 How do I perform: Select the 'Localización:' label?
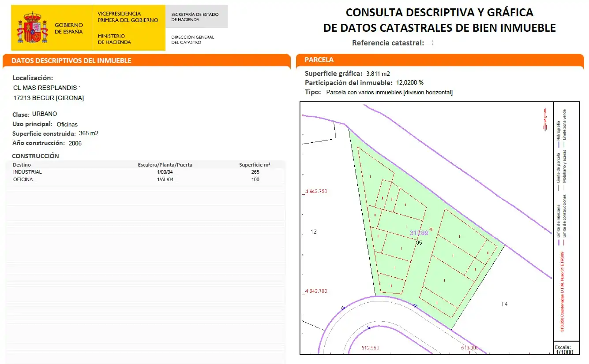tap(33, 78)
